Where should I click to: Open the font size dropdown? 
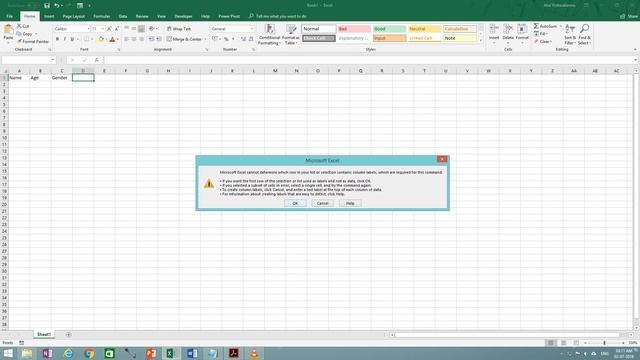click(103, 29)
